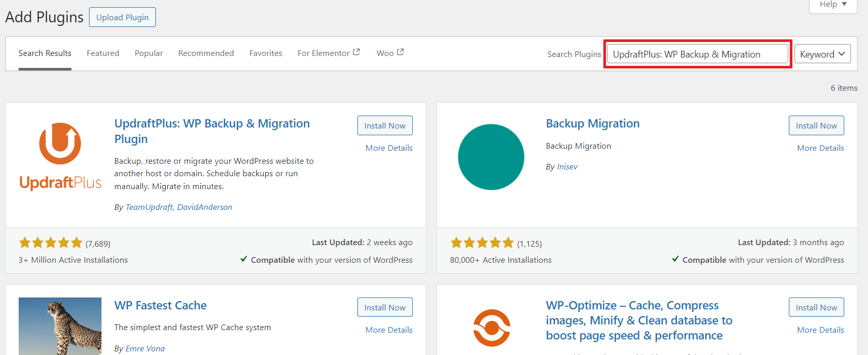This screenshot has width=868, height=355.
Task: Click Last Updated: 3 months ago text
Action: (x=791, y=242)
